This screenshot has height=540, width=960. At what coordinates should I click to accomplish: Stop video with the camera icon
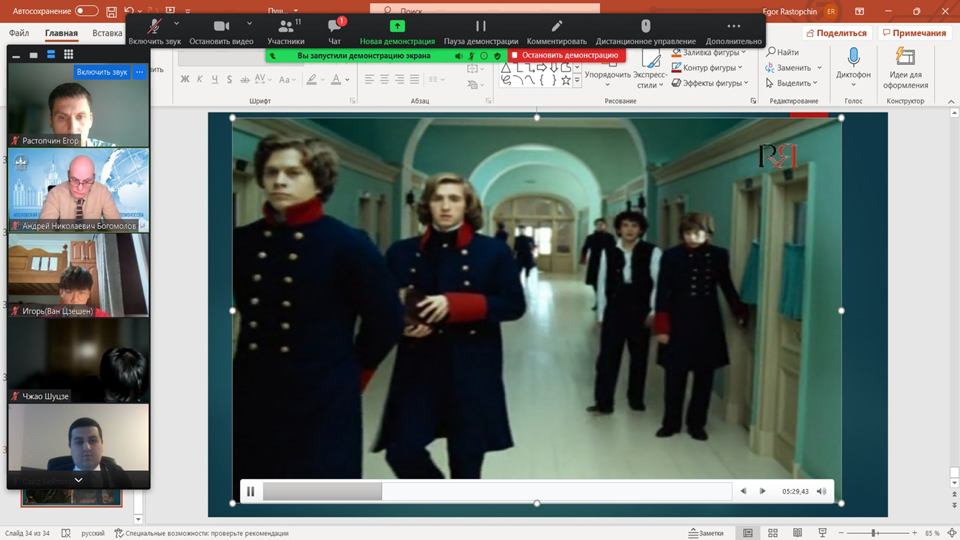[221, 31]
